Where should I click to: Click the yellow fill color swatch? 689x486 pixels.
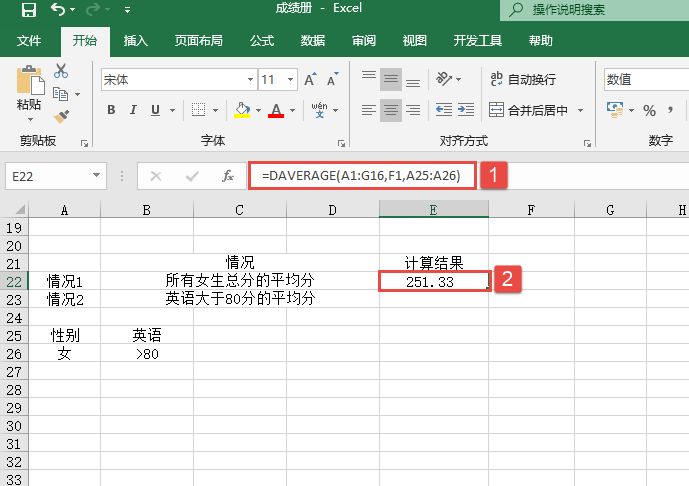(241, 110)
